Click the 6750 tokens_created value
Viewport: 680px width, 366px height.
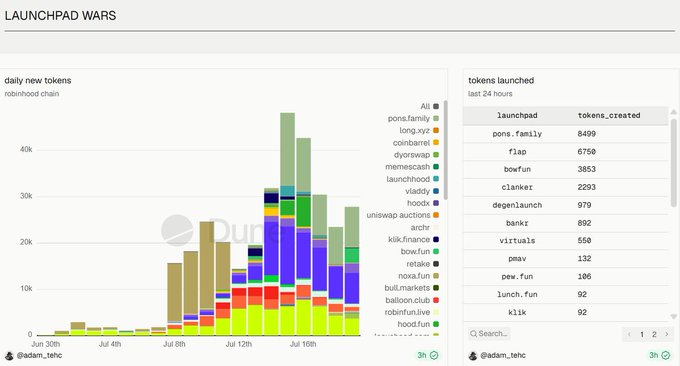(586, 152)
